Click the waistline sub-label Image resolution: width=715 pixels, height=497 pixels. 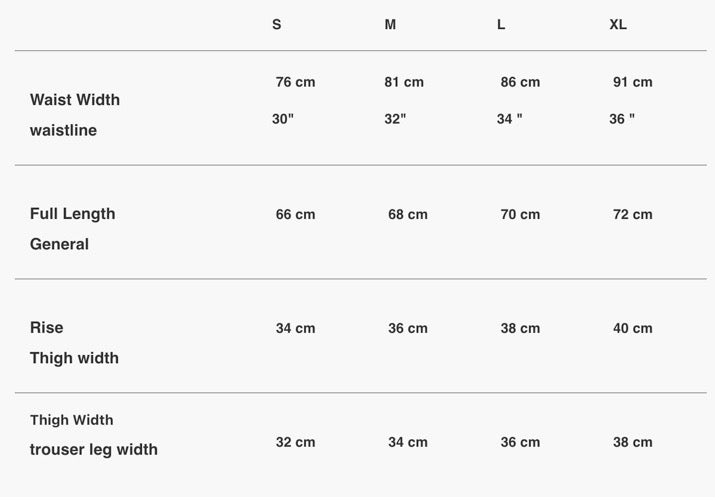[x=63, y=130]
